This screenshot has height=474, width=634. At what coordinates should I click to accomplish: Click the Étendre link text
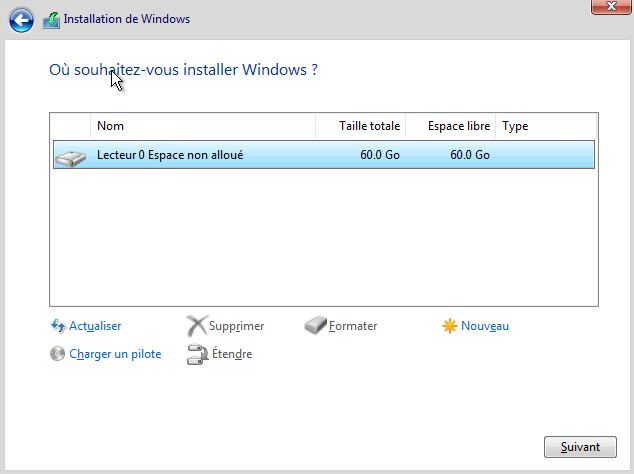[232, 354]
